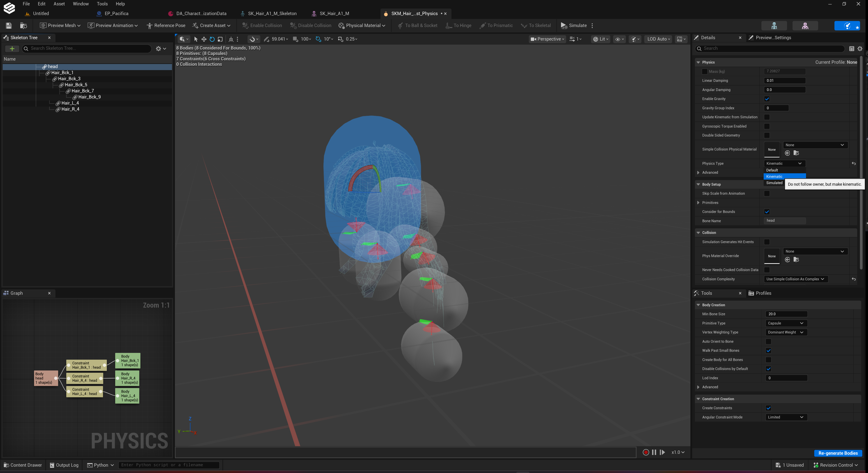Toggle the Walk Past Small Bones checkbox
This screenshot has height=473, width=868.
click(768, 350)
